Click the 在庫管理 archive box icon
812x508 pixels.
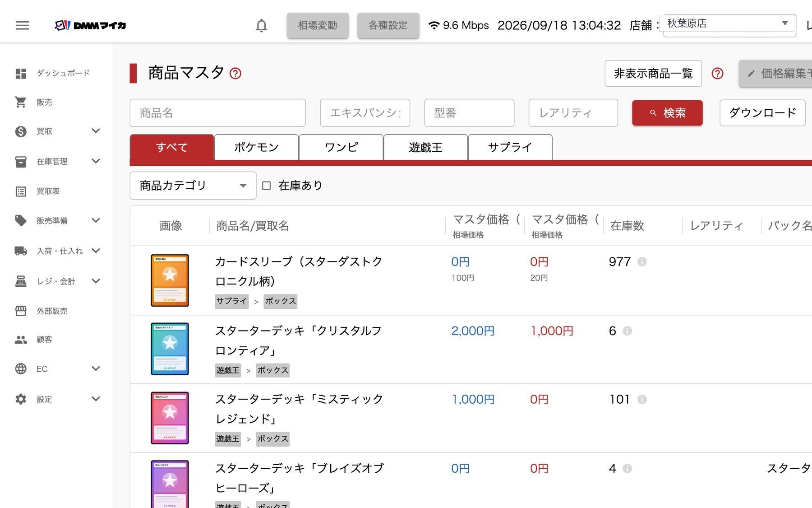tap(21, 161)
